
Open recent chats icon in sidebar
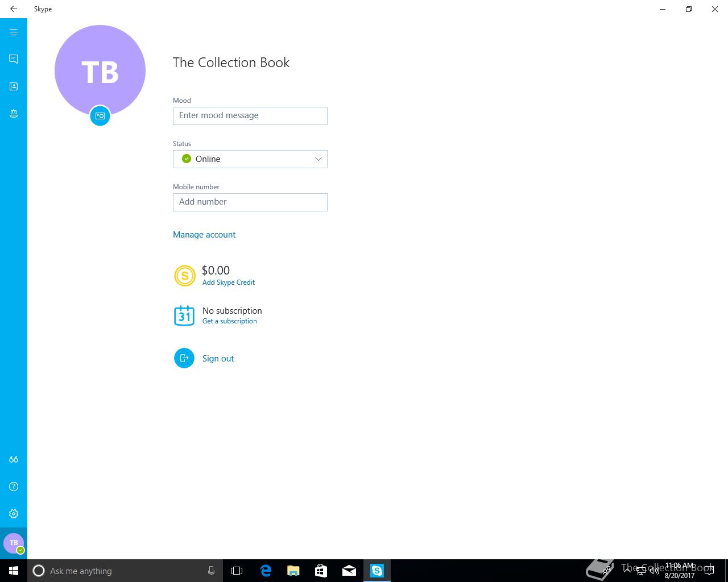pos(14,59)
